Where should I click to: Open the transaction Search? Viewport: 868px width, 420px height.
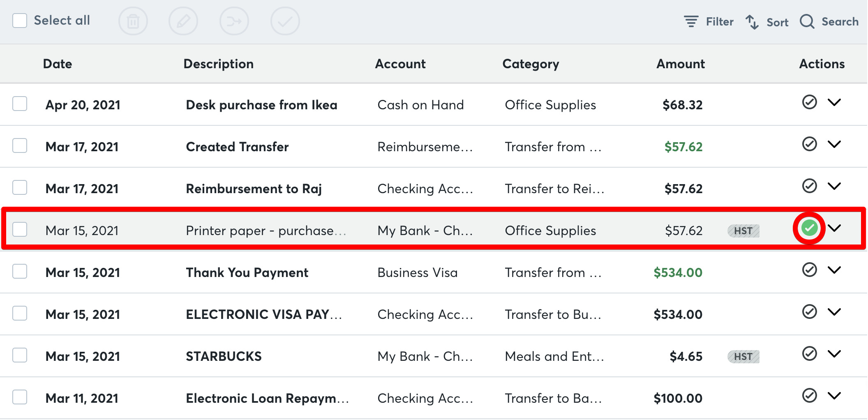[x=829, y=21]
